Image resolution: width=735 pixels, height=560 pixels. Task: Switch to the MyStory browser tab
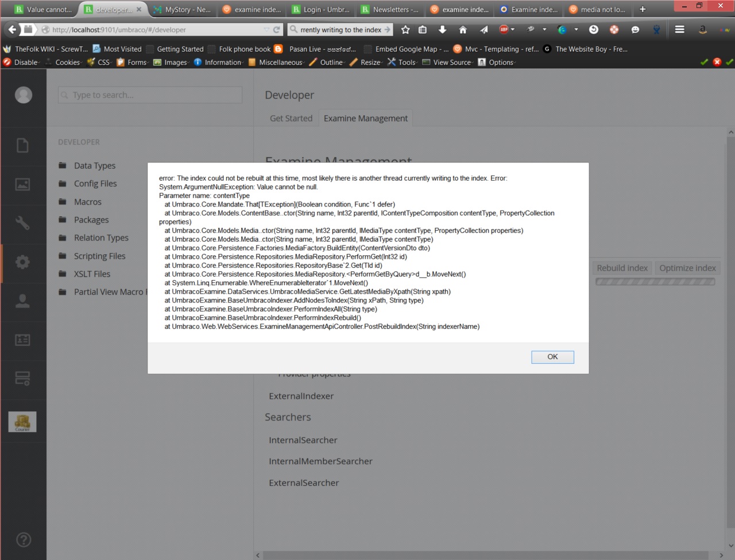183,9
